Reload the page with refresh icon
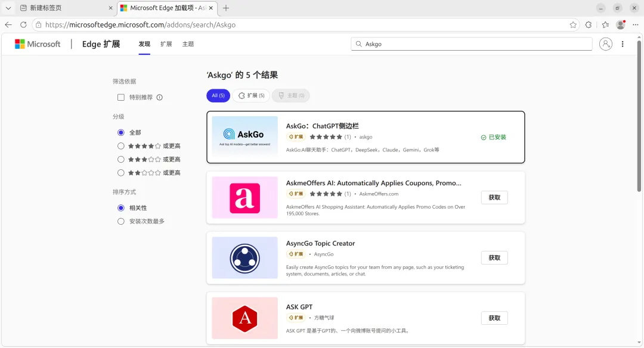 coord(23,24)
